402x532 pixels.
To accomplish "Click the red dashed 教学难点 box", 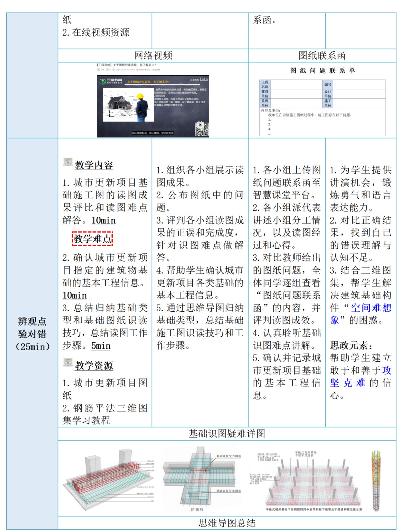I will [x=92, y=239].
